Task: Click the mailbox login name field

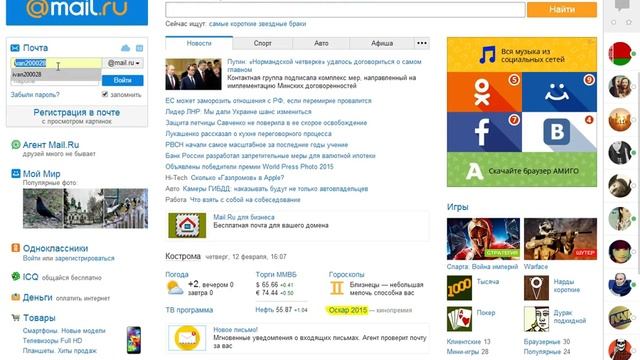Action: (56, 63)
